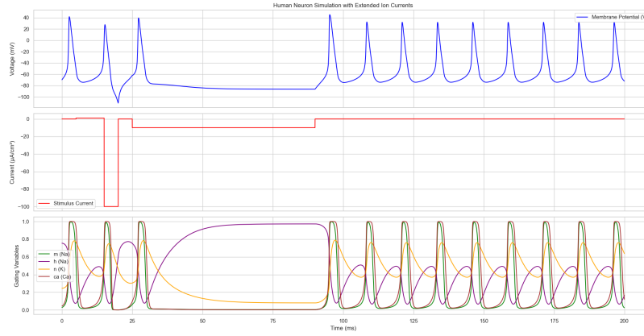This screenshot has width=644, height=336.
Task: Click the 1.0 tick on the Gating Variables axis
Action: (x=26, y=222)
